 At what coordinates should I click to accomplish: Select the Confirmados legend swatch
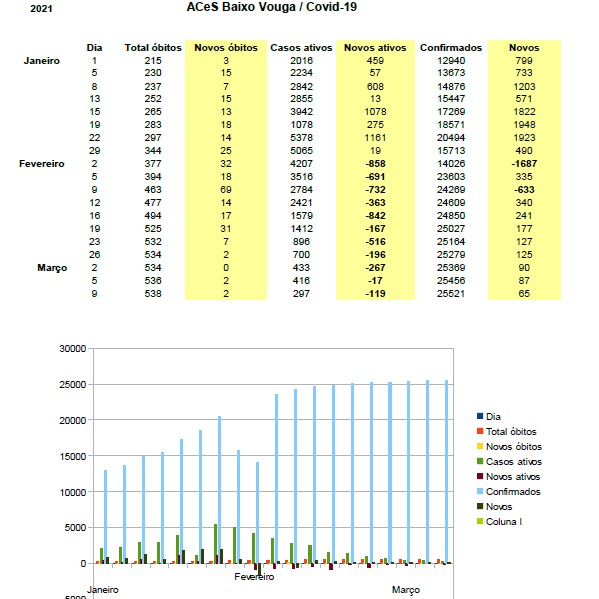click(x=480, y=491)
